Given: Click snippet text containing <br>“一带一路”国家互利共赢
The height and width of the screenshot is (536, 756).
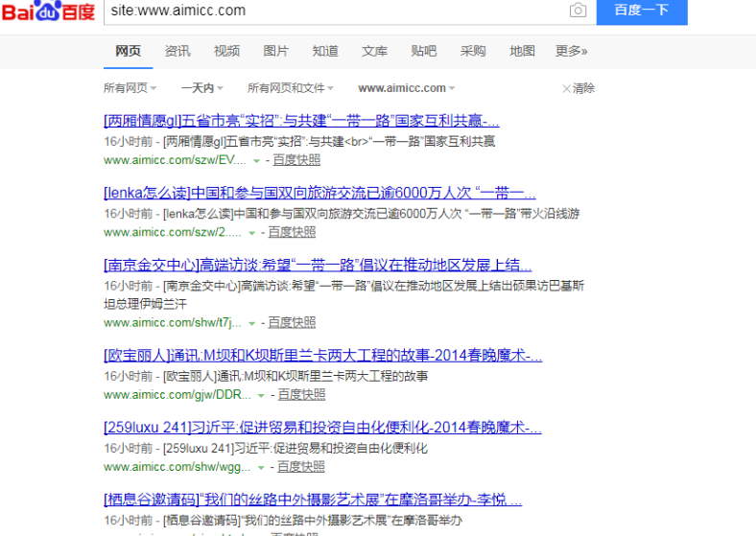Looking at the screenshot, I should pyautogui.click(x=419, y=141).
